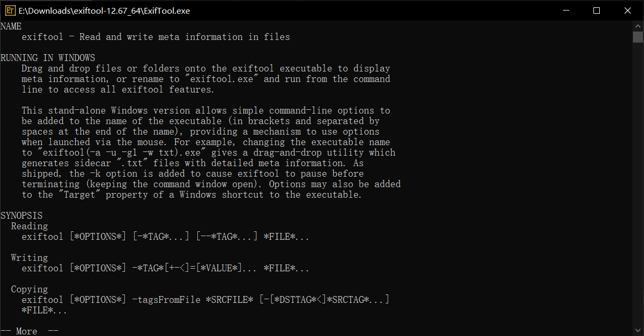Click the SYNOPSIS section heading

tap(22, 216)
